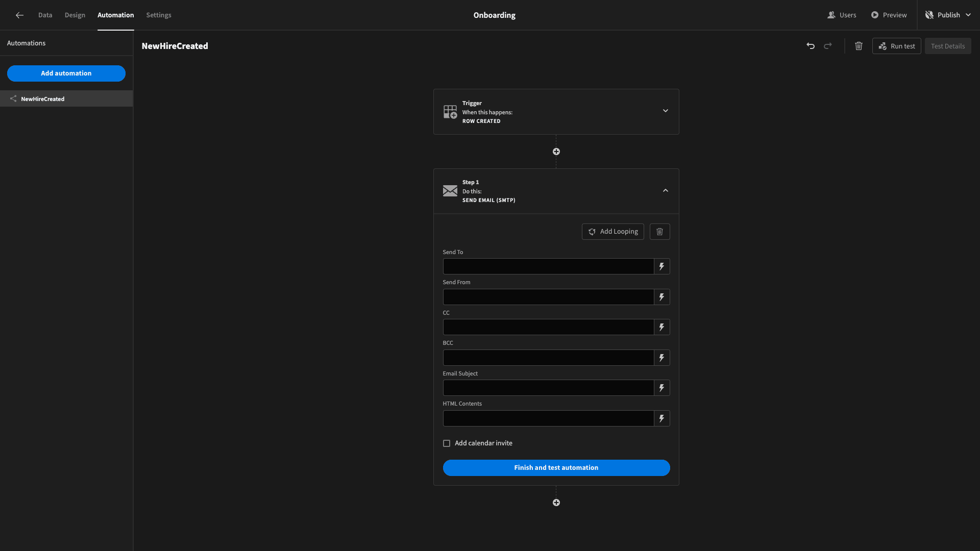Click the envelope icon on Step 1
This screenshot has width=980, height=551.
[450, 191]
